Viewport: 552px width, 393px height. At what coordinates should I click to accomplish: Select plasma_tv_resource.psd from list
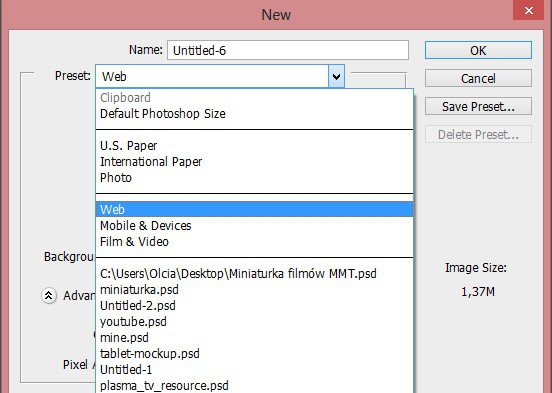pos(254,385)
